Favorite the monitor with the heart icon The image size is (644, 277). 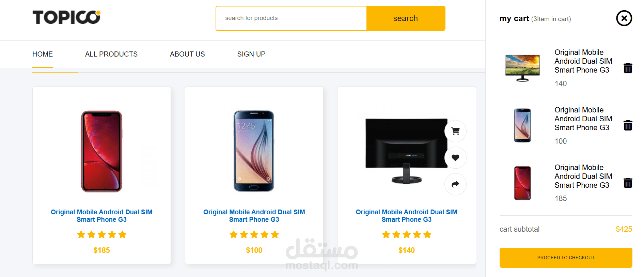click(455, 158)
